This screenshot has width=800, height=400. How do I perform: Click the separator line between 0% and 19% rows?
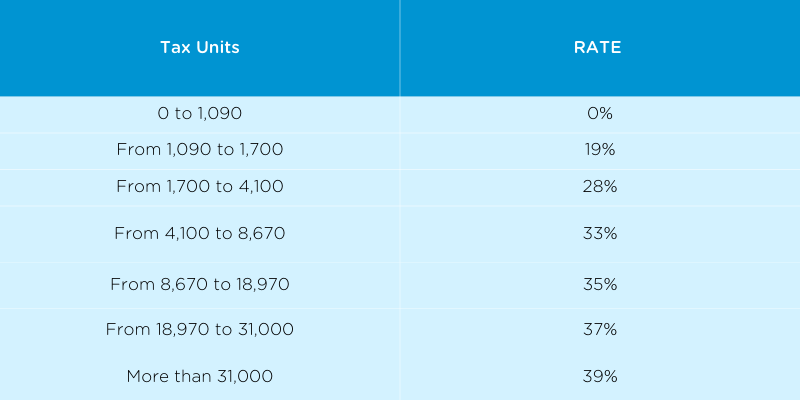click(600, 132)
